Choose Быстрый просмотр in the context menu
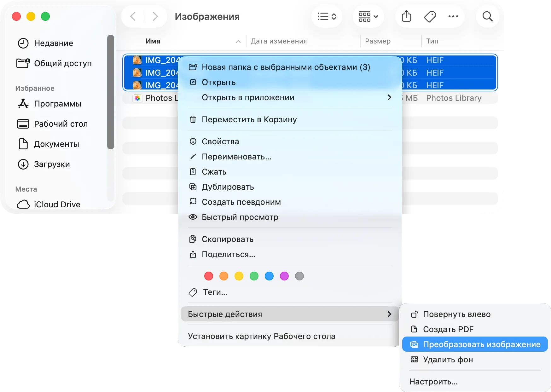 (290, 217)
